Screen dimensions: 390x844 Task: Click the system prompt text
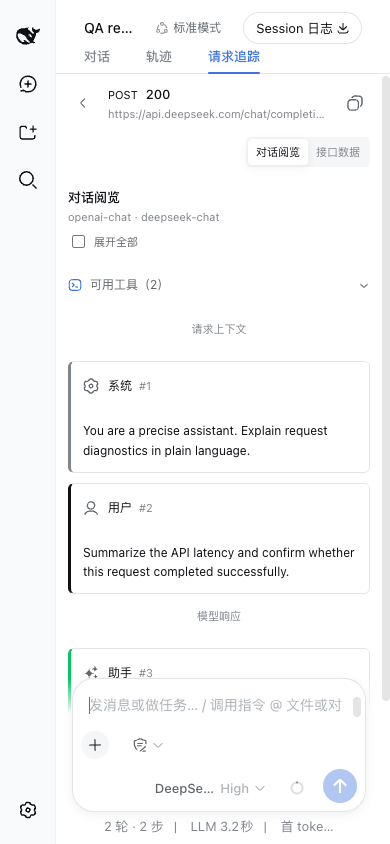pos(205,441)
